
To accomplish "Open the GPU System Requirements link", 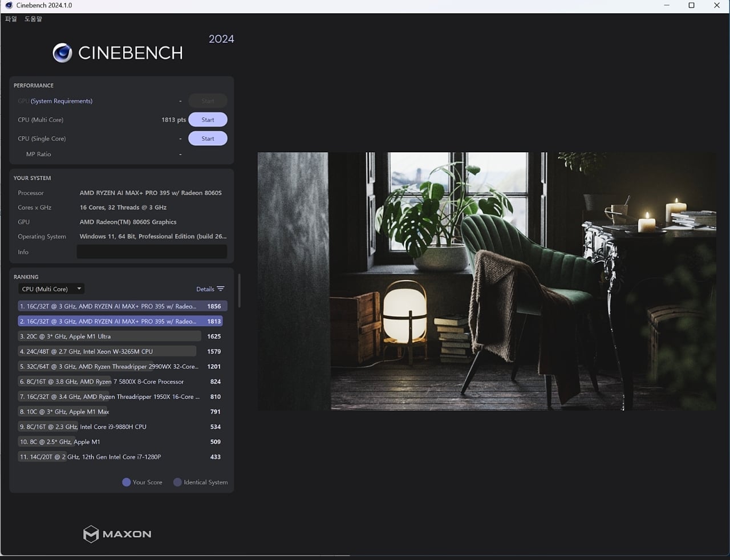I will [62, 101].
